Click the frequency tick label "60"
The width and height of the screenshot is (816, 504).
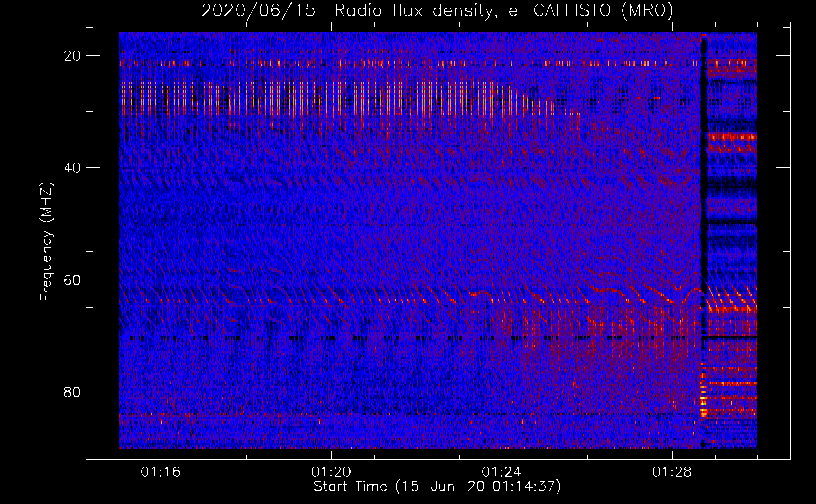(72, 280)
